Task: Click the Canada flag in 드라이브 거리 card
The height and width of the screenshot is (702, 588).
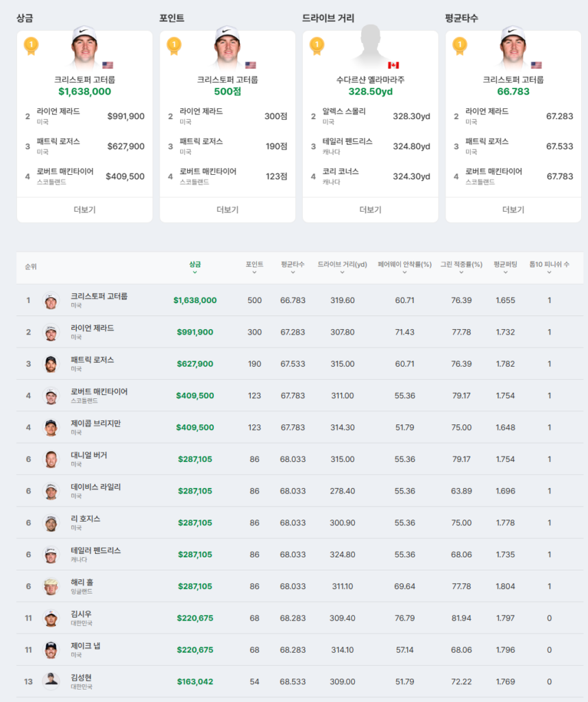Action: pos(393,65)
